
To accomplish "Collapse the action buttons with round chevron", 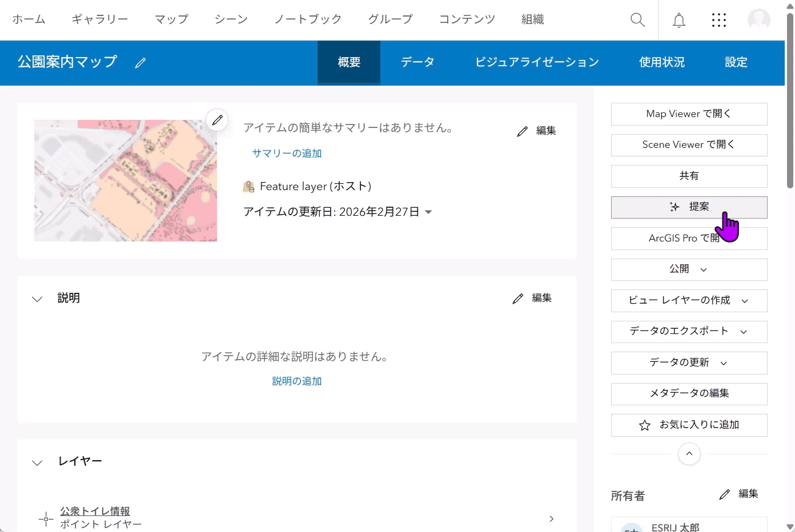I will [x=689, y=454].
